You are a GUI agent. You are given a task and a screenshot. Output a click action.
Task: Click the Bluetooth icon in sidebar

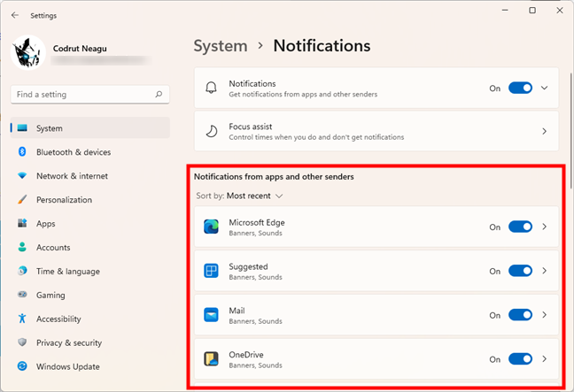point(22,151)
